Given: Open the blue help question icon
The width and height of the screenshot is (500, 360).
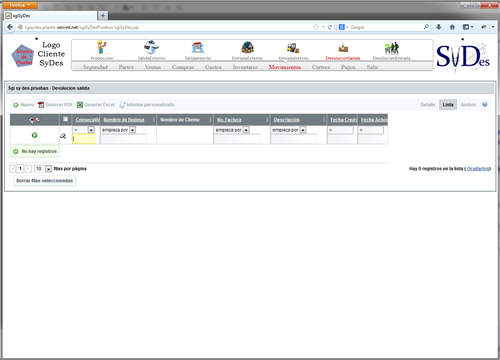Looking at the screenshot, I should (485, 105).
